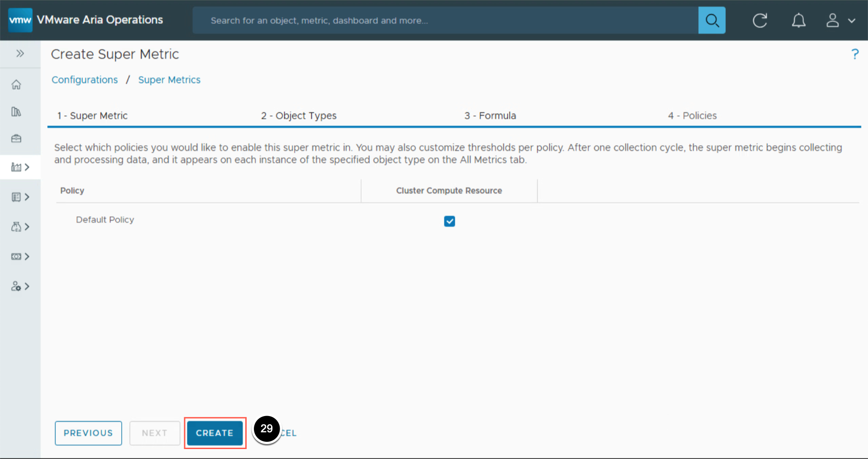Image resolution: width=868 pixels, height=459 pixels.
Task: Open the notifications bell
Action: coord(798,20)
